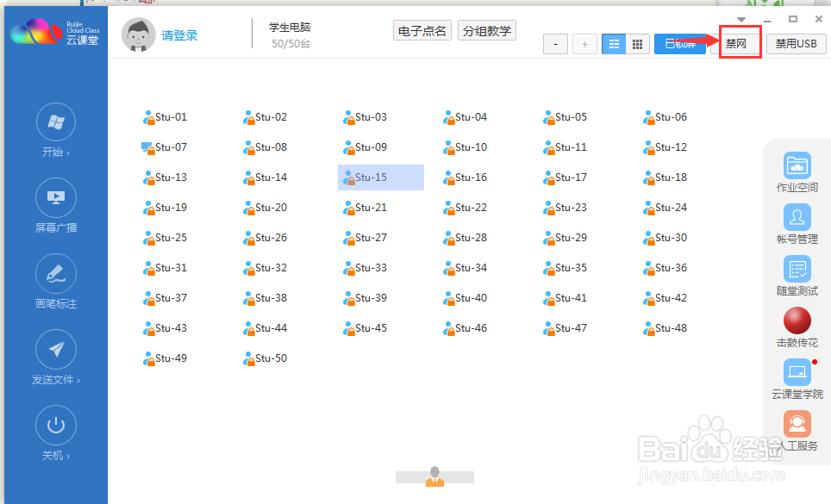Viewport: 831px width, 504px height.
Task: Select student computer Stu-50
Action: (x=265, y=358)
